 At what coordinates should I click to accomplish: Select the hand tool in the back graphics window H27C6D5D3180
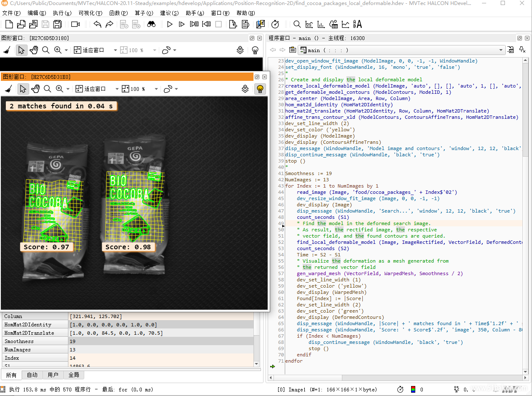click(34, 50)
